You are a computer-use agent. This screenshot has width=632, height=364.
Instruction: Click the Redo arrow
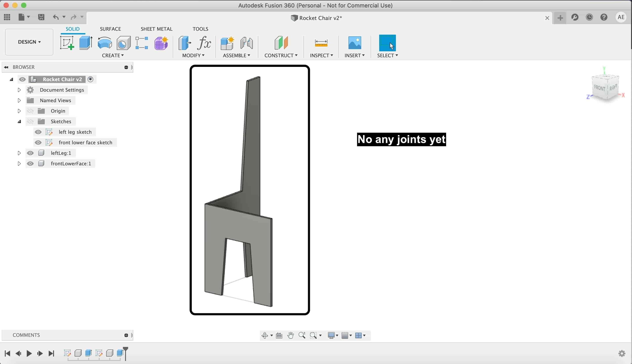[x=73, y=17]
